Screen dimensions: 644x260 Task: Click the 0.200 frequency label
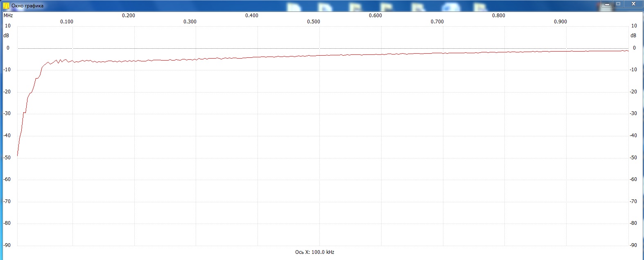click(x=129, y=16)
